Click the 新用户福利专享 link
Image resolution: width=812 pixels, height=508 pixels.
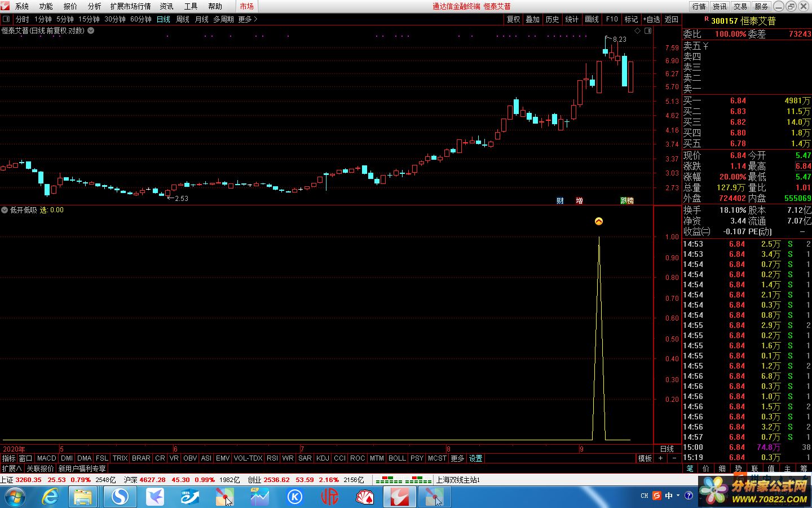click(82, 468)
